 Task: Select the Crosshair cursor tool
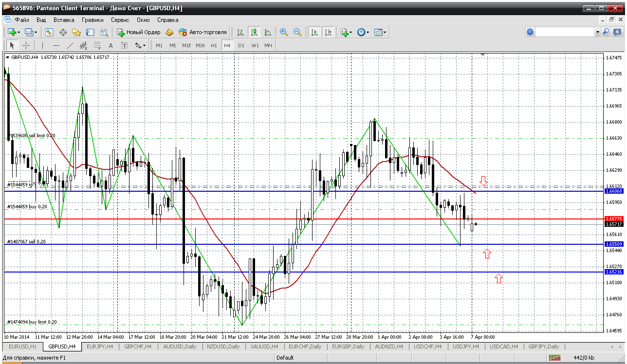[x=26, y=45]
